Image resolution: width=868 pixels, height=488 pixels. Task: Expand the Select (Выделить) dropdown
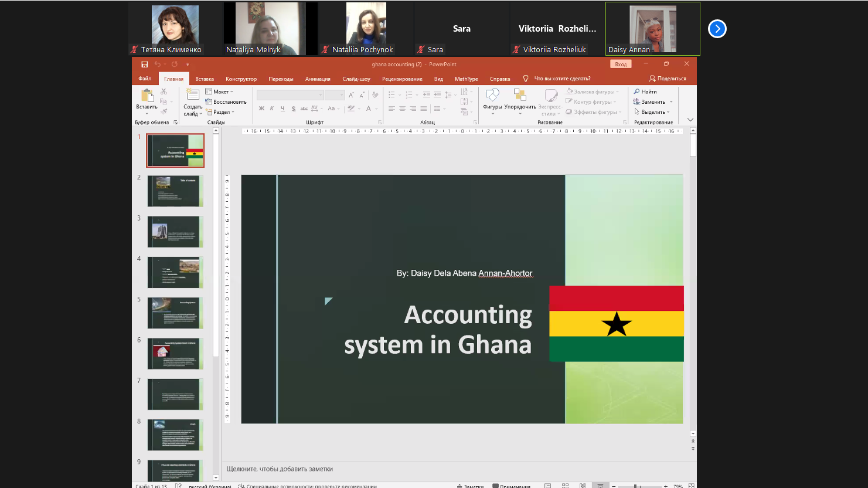[652, 112]
